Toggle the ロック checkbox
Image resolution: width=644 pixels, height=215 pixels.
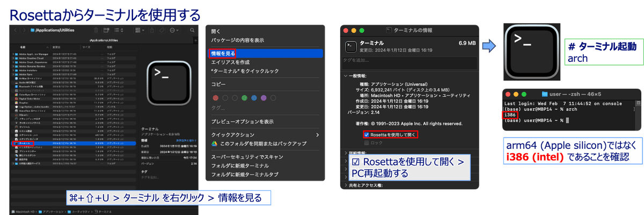(x=367, y=143)
